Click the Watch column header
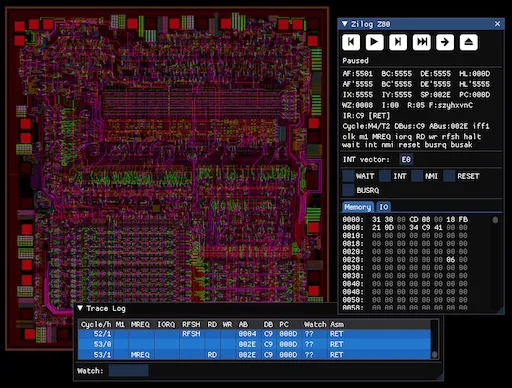512x388 pixels. click(x=315, y=324)
